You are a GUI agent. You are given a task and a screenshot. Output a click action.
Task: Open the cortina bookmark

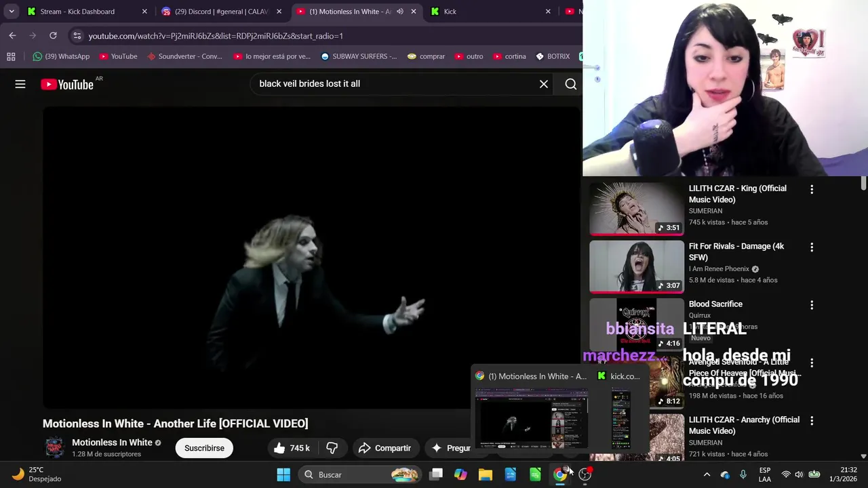pos(509,56)
